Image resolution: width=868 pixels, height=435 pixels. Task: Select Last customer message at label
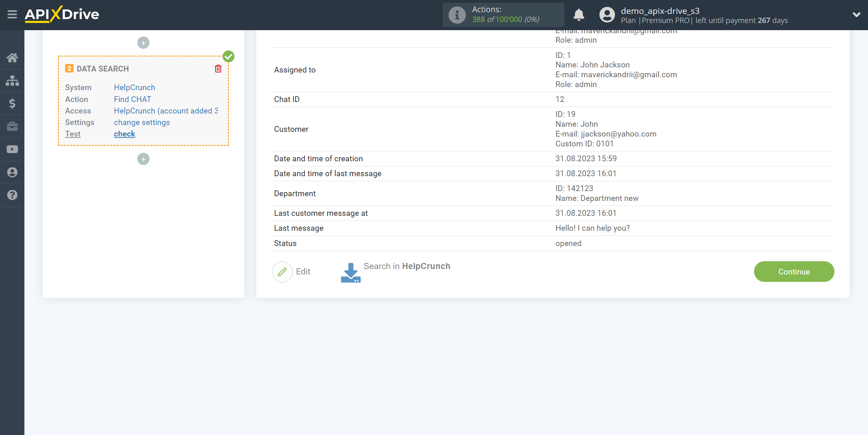pyautogui.click(x=321, y=213)
